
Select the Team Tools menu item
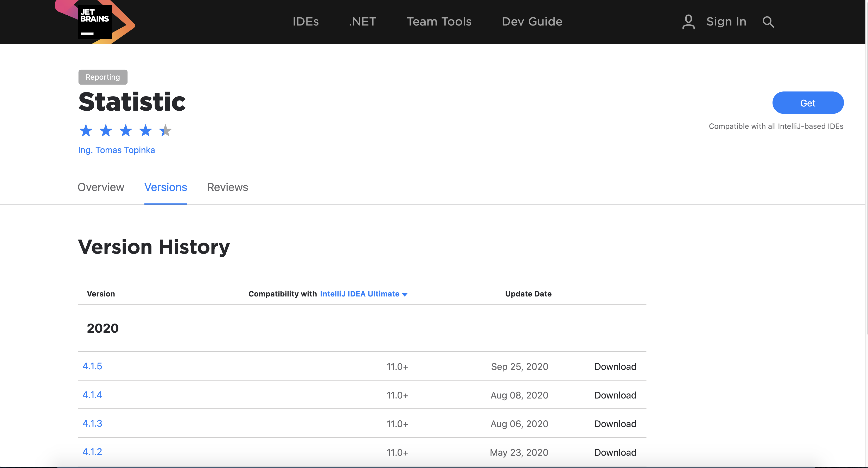coord(439,21)
